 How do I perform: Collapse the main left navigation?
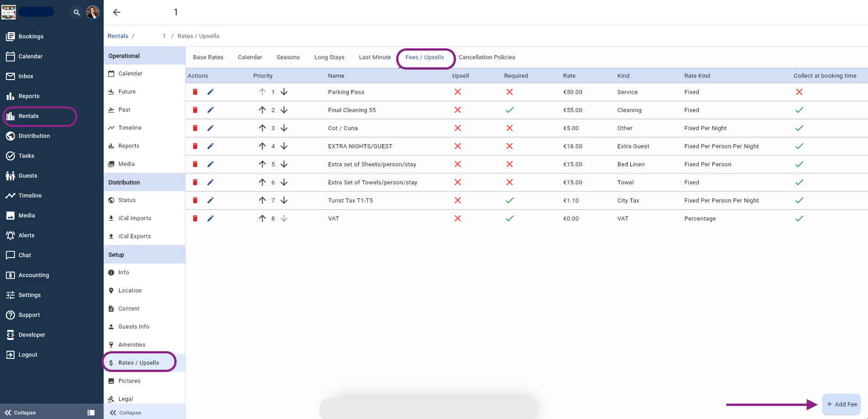point(21,412)
